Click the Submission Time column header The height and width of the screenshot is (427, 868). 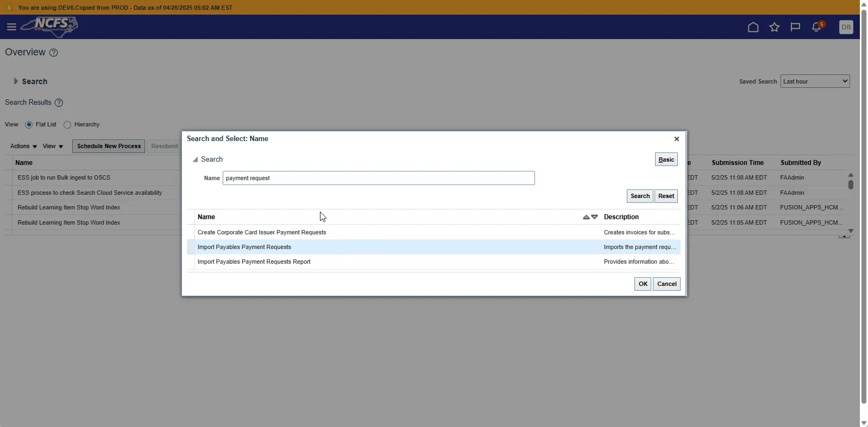(738, 163)
